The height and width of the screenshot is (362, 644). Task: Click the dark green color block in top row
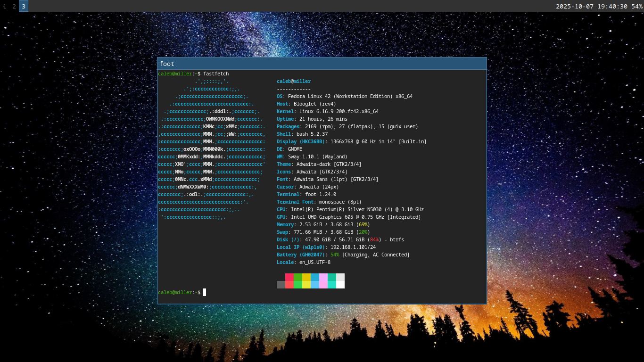click(298, 277)
